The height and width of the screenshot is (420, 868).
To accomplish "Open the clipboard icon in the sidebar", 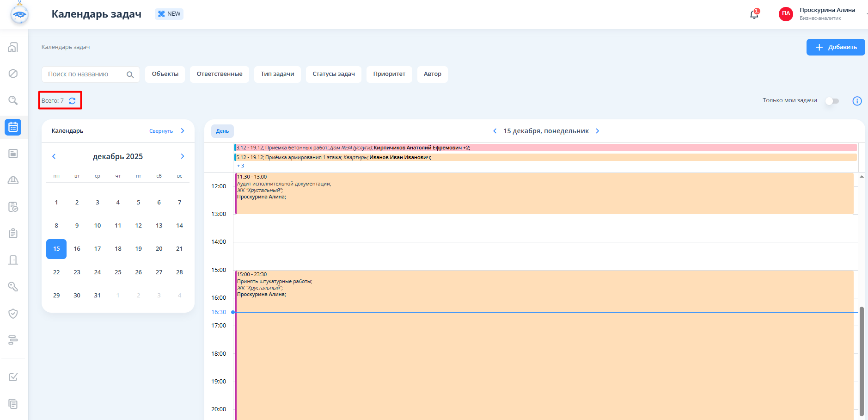I will click(x=13, y=233).
